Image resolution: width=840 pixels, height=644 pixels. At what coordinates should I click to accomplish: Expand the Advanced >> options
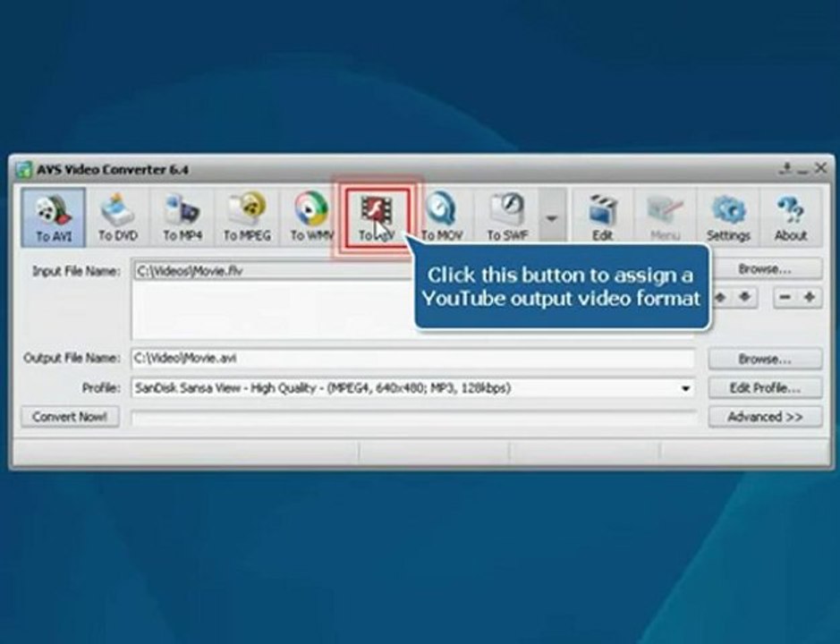765,416
